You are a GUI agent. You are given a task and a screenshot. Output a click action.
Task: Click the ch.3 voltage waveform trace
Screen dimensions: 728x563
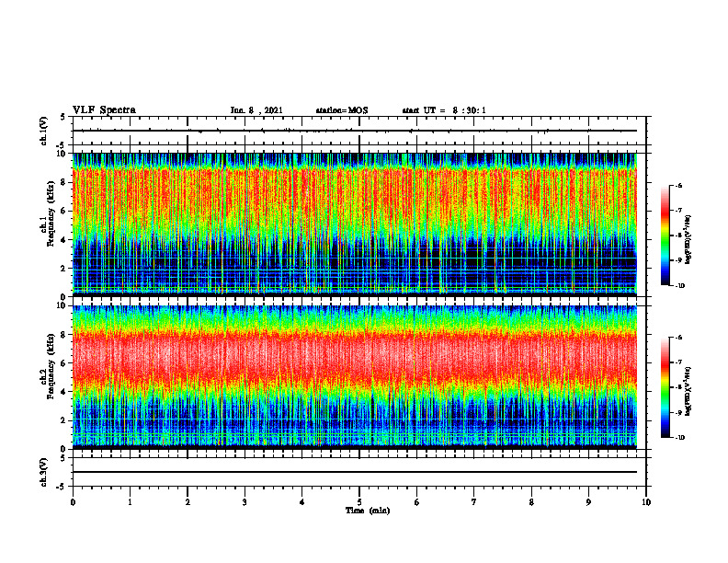(355, 472)
